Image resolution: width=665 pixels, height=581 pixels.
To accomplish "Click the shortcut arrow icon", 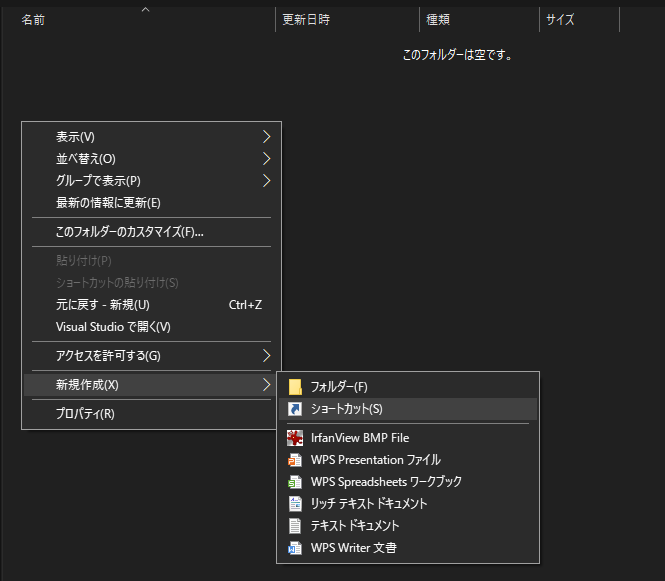I will point(295,409).
